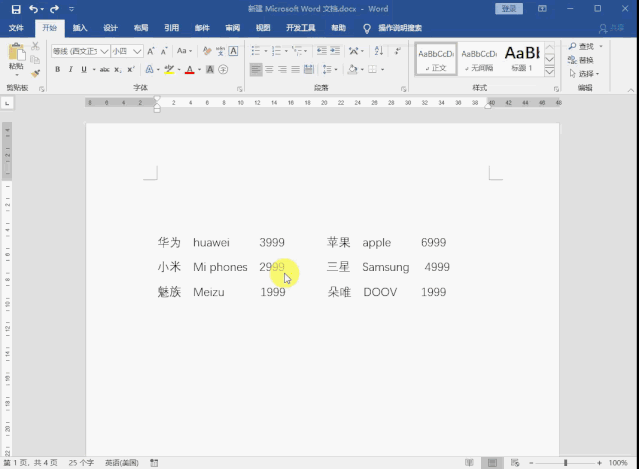Toggle underline formatting
Screen dimensions: 639x469
[x=84, y=69]
